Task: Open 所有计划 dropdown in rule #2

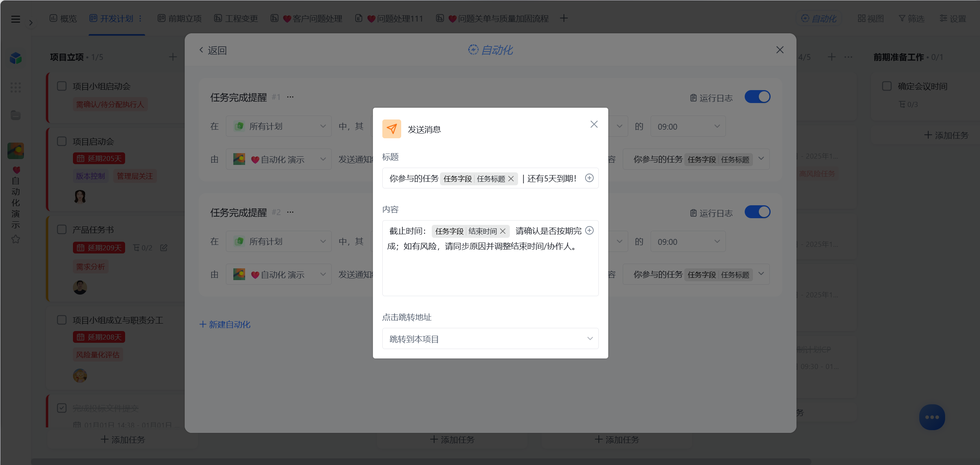Action: click(279, 241)
